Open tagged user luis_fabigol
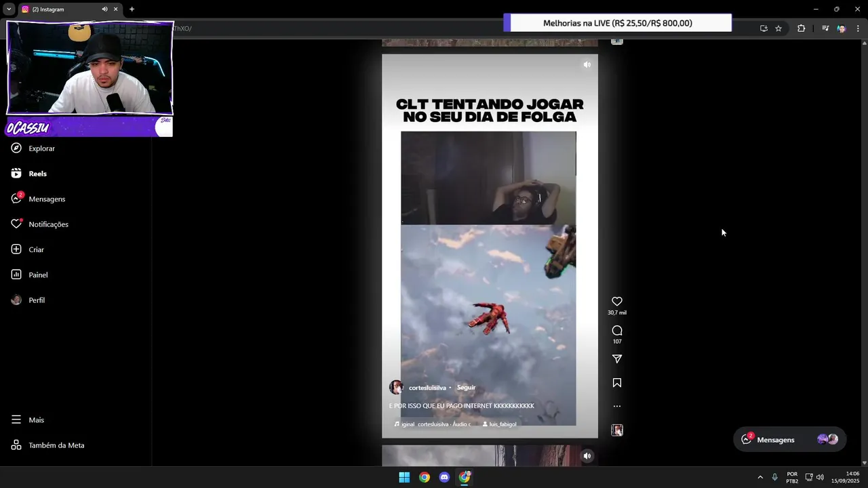This screenshot has width=868, height=488. (x=500, y=424)
